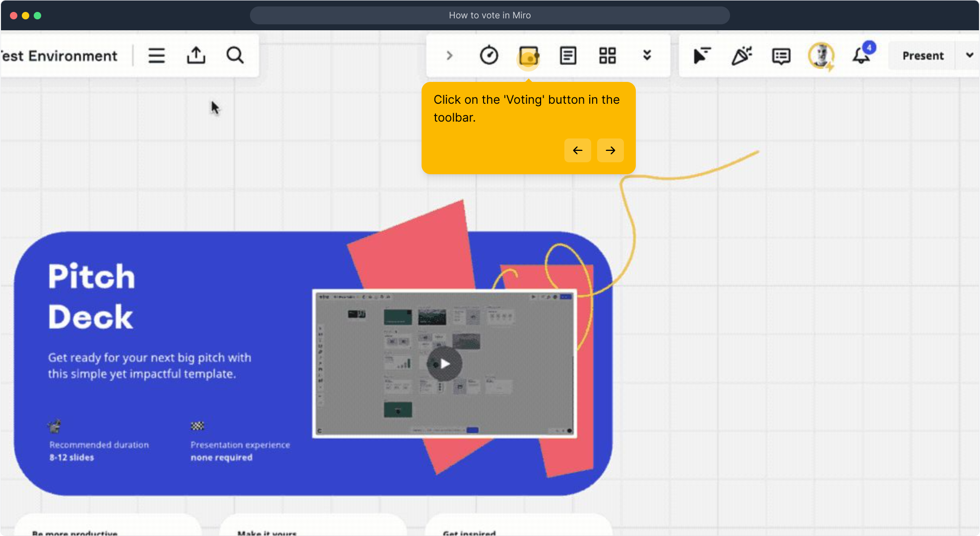Open notifications bell with badge
This screenshot has height=536, width=980.
coord(862,56)
